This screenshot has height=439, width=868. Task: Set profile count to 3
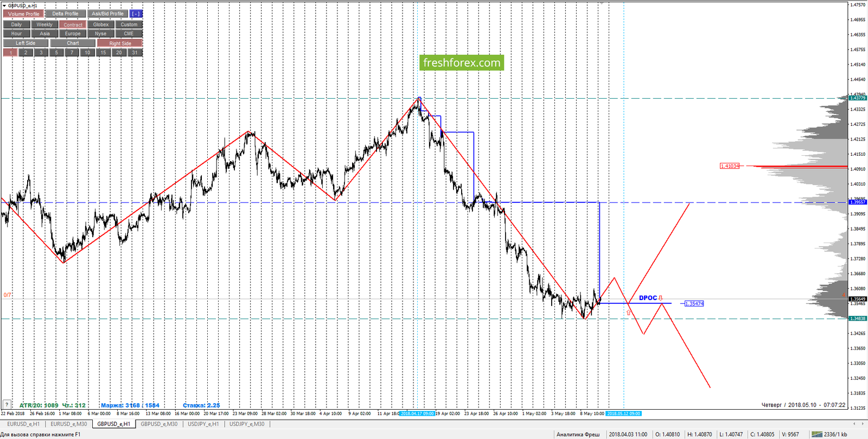pos(41,53)
